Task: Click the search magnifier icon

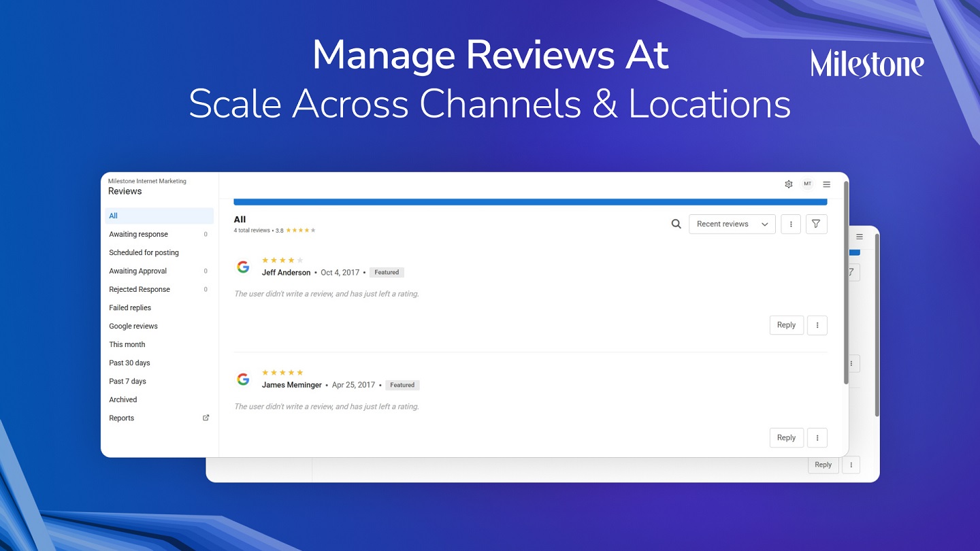Action: point(676,224)
